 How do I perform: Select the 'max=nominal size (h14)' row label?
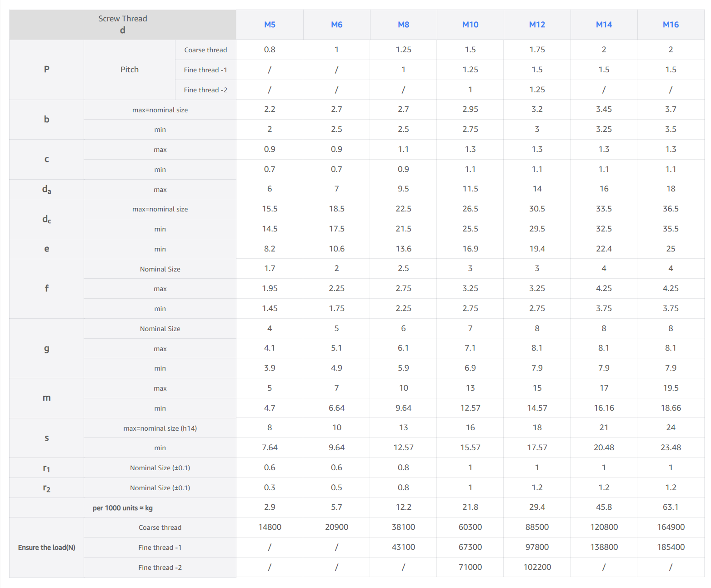tap(160, 428)
